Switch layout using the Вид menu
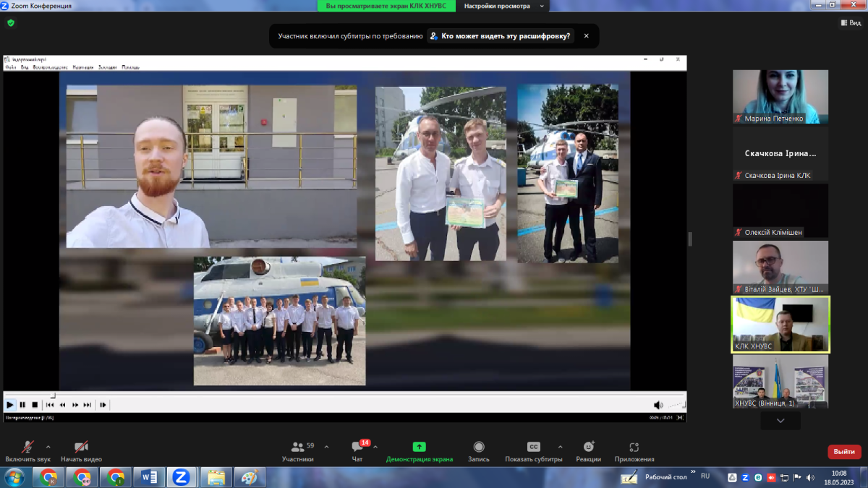Image resolution: width=868 pixels, height=488 pixels. (851, 23)
